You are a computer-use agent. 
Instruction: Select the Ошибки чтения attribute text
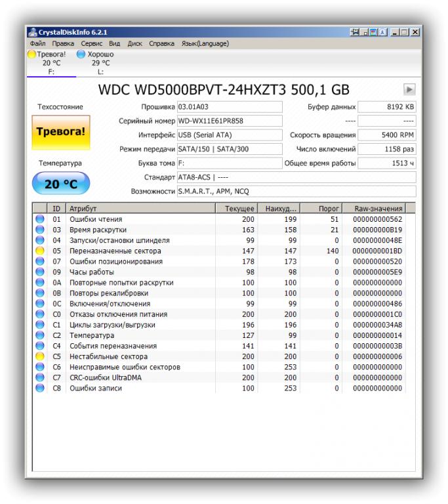pos(96,219)
